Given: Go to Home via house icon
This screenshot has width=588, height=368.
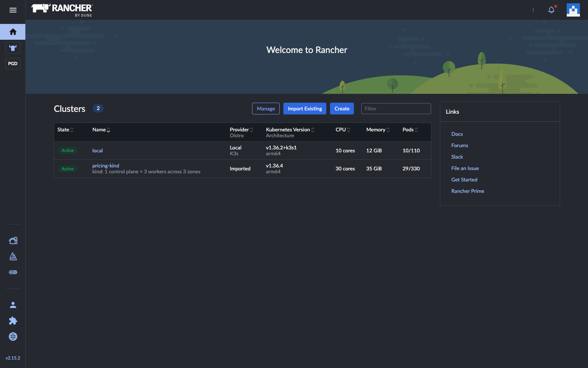Looking at the screenshot, I should 13,32.
